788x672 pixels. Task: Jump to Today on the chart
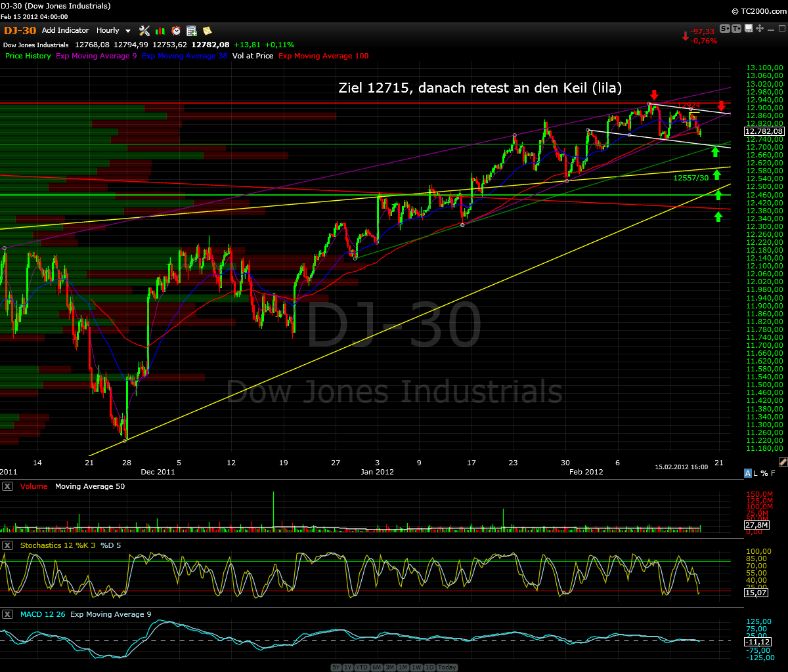click(x=447, y=667)
